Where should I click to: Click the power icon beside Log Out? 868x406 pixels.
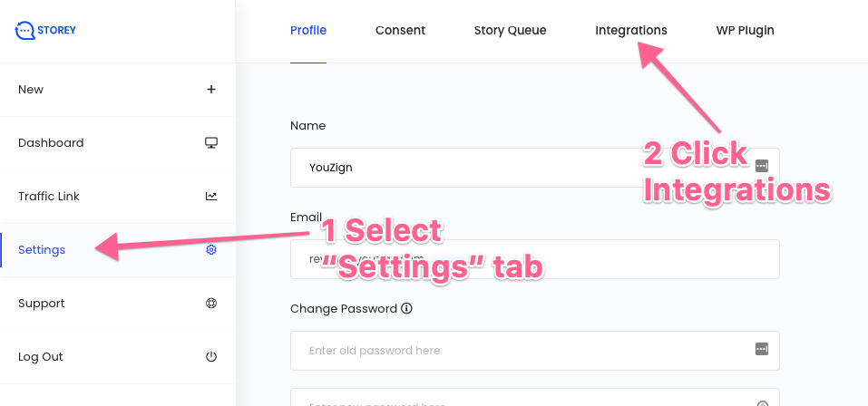click(211, 357)
